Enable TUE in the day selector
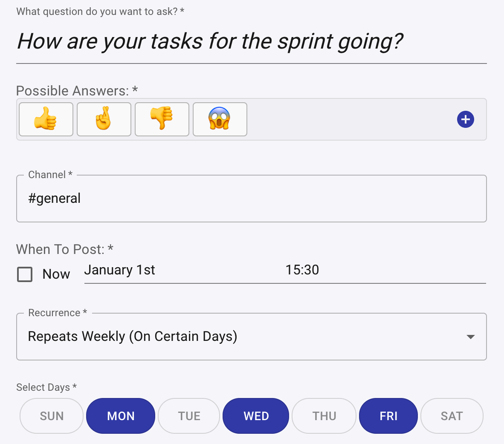 pos(189,416)
